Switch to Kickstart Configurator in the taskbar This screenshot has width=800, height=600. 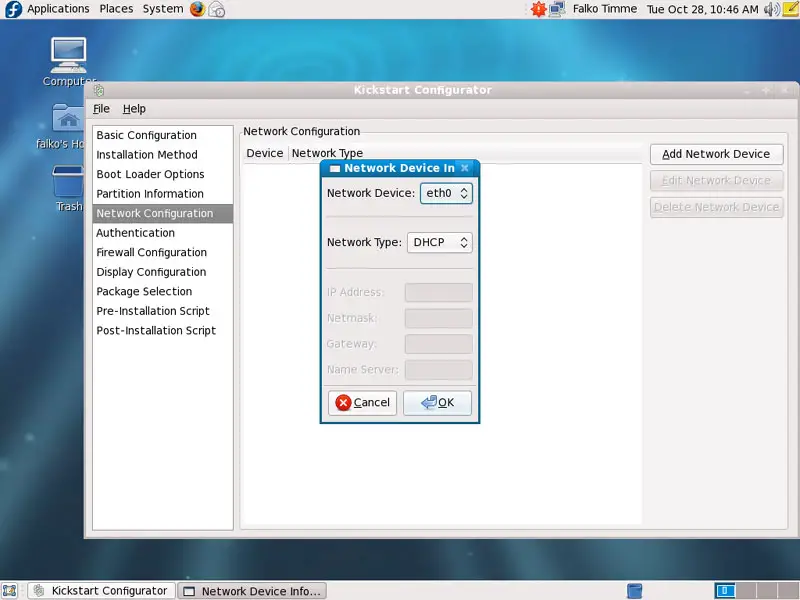coord(102,591)
